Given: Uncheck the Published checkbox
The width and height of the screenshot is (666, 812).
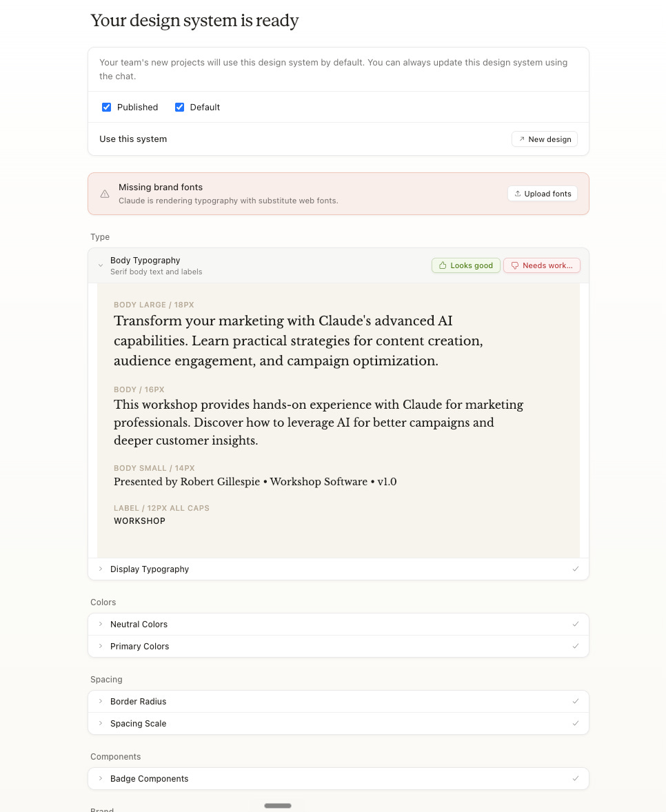Looking at the screenshot, I should (107, 108).
